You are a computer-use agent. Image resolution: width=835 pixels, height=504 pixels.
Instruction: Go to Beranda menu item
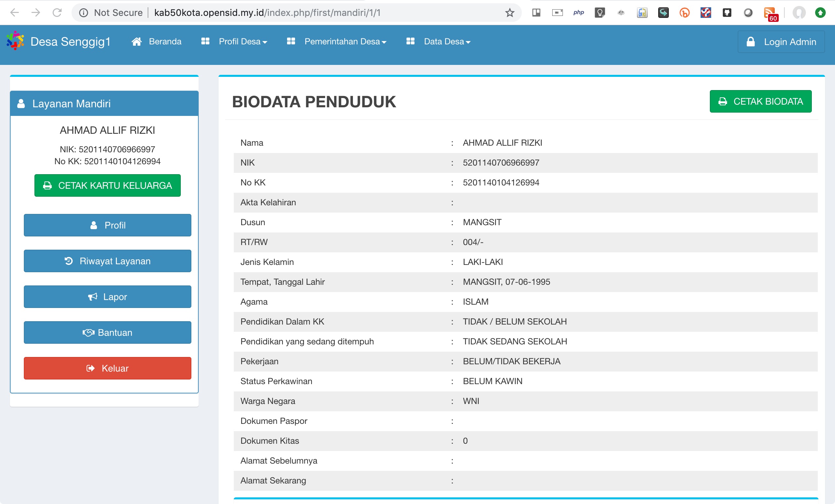165,41
